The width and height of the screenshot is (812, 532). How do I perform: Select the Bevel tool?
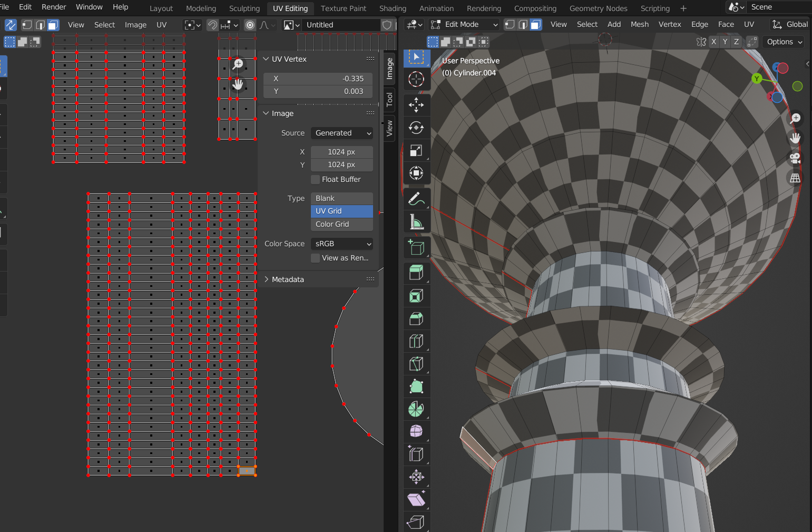[416, 318]
